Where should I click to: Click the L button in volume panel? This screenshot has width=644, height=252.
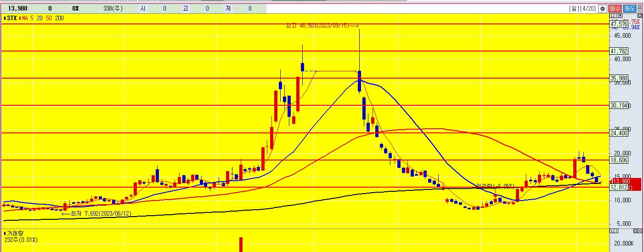point(611,230)
